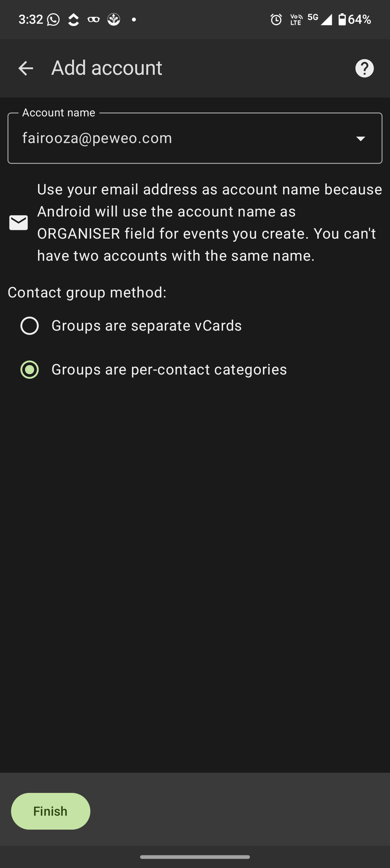Click the envelope icon beside the account note
This screenshot has width=390, height=868.
point(19,222)
